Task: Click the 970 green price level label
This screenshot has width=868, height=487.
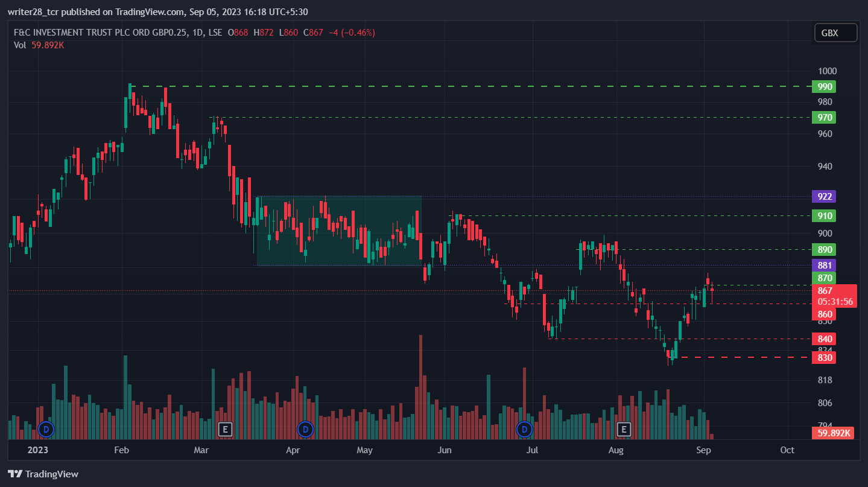Action: point(825,117)
